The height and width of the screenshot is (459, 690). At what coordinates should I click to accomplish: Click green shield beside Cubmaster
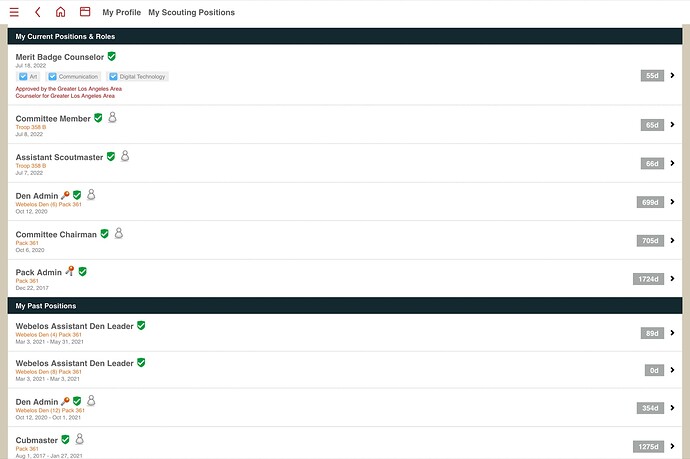66,439
